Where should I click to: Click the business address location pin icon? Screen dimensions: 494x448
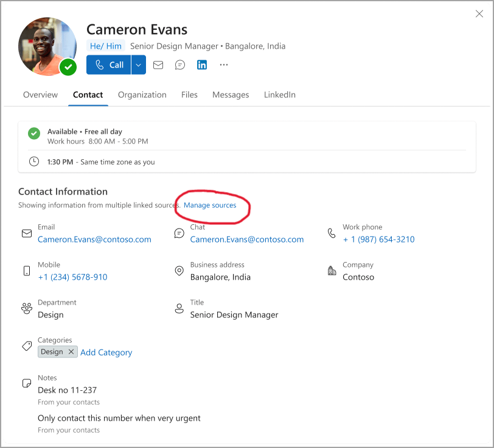coord(179,271)
